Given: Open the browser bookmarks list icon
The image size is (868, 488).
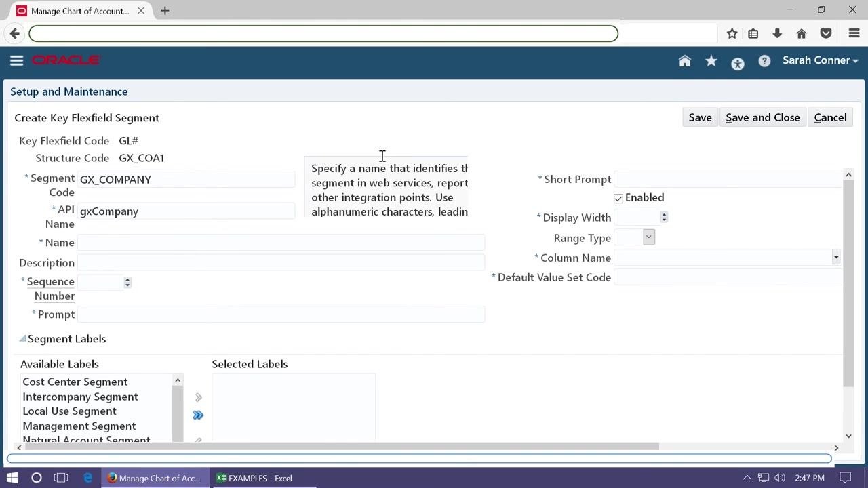Looking at the screenshot, I should pyautogui.click(x=753, y=33).
